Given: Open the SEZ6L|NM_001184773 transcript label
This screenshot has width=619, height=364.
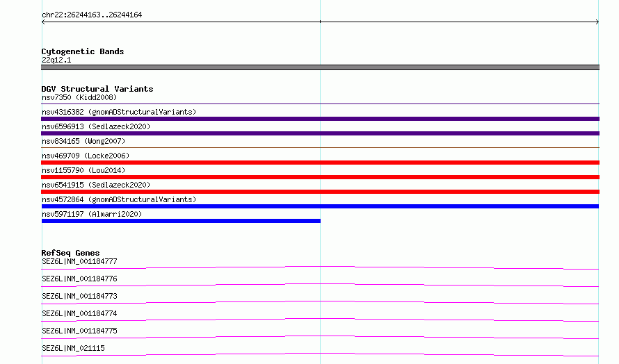Looking at the screenshot, I should [x=79, y=296].
